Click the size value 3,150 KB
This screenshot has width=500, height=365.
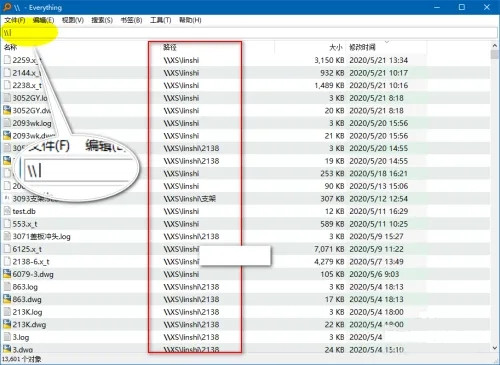point(329,60)
